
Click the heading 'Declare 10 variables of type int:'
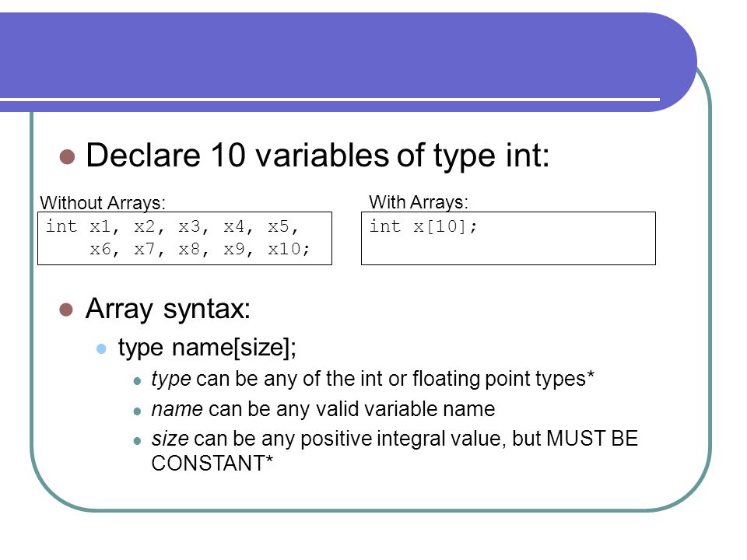coord(317,156)
